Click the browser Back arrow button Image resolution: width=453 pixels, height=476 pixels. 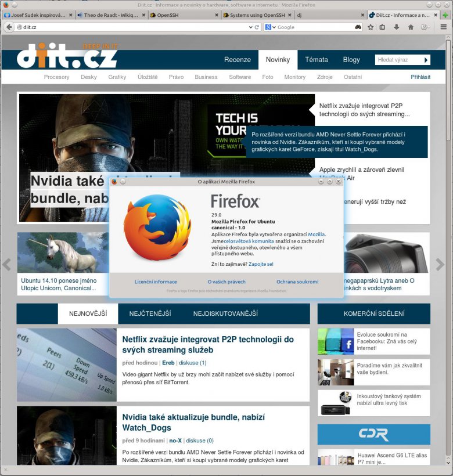coord(9,27)
